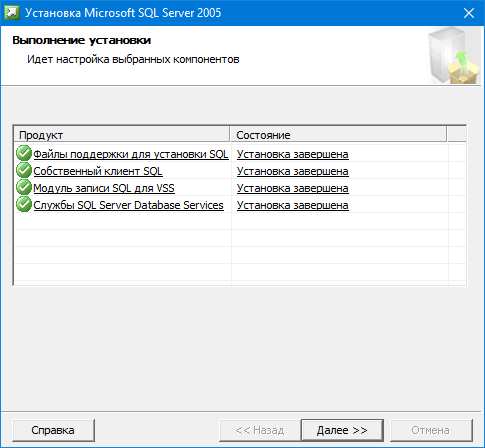Open the Собственный клиент SQL link
Screen dimensions: 485x448
[98, 171]
